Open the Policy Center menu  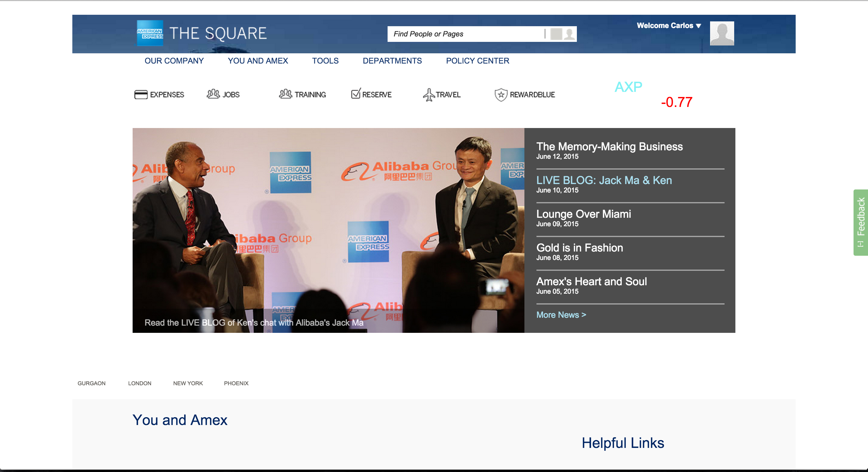[x=477, y=61]
